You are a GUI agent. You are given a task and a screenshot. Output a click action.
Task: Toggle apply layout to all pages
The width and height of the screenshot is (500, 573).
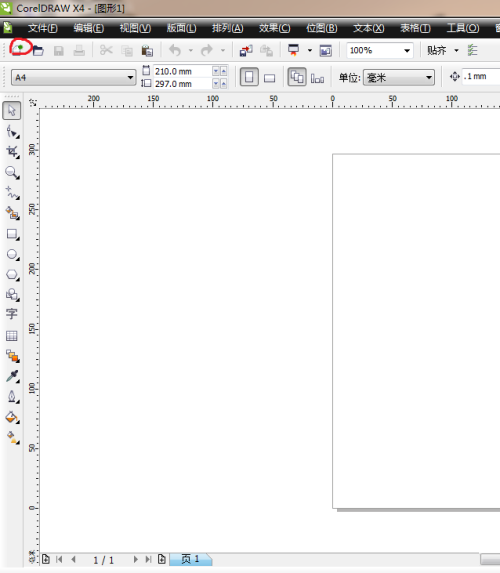tap(297, 77)
